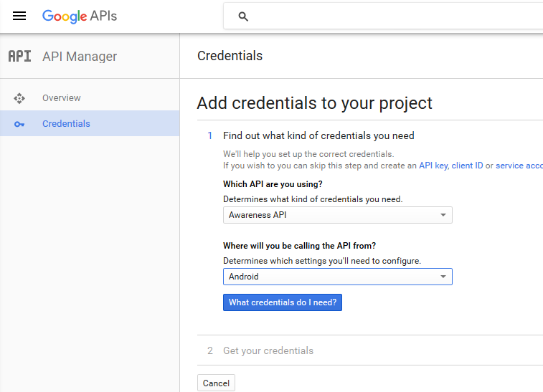The width and height of the screenshot is (543, 392).
Task: Select Credentials in the sidebar
Action: [x=66, y=124]
